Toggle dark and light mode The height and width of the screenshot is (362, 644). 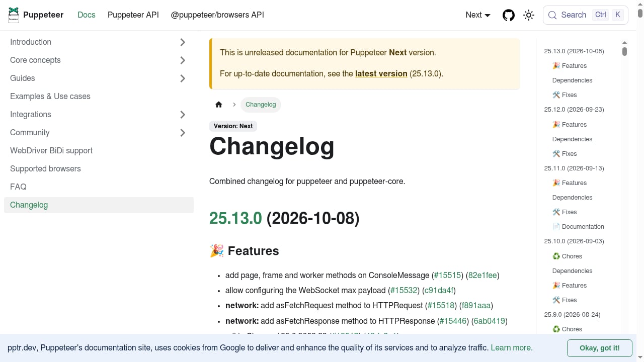tap(529, 15)
